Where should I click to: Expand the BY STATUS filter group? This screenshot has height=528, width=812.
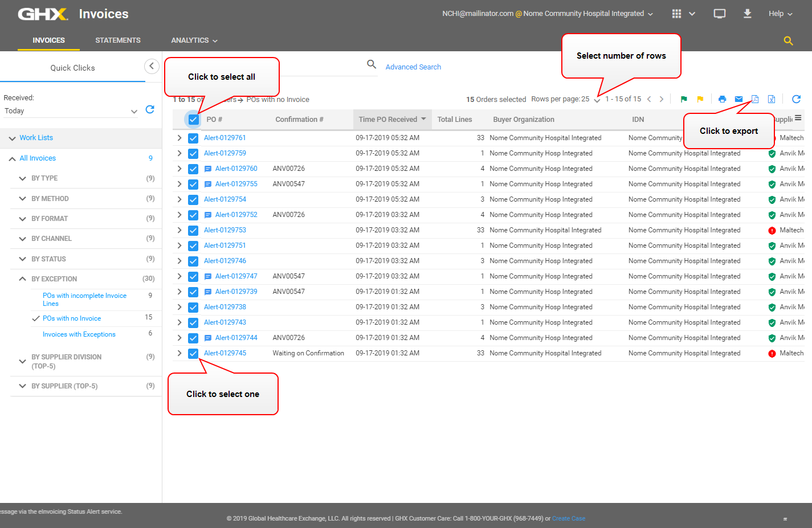[x=23, y=259]
